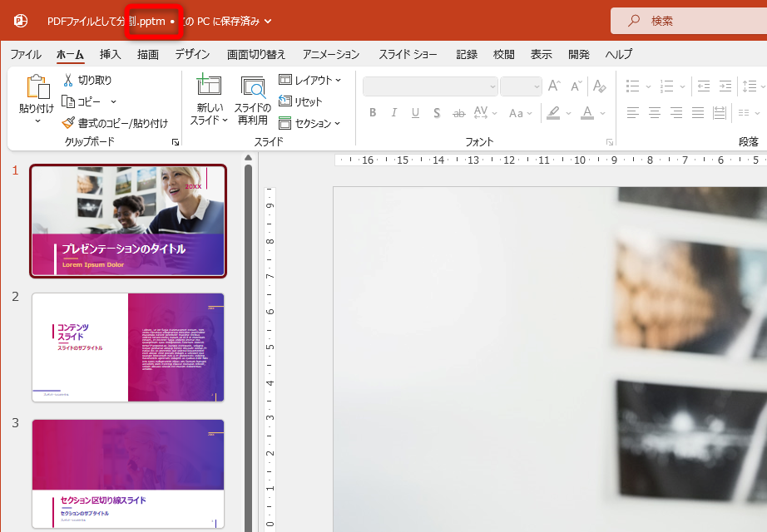This screenshot has width=767, height=532.
Task: Open the save location dropdown chevron
Action: pyautogui.click(x=268, y=21)
